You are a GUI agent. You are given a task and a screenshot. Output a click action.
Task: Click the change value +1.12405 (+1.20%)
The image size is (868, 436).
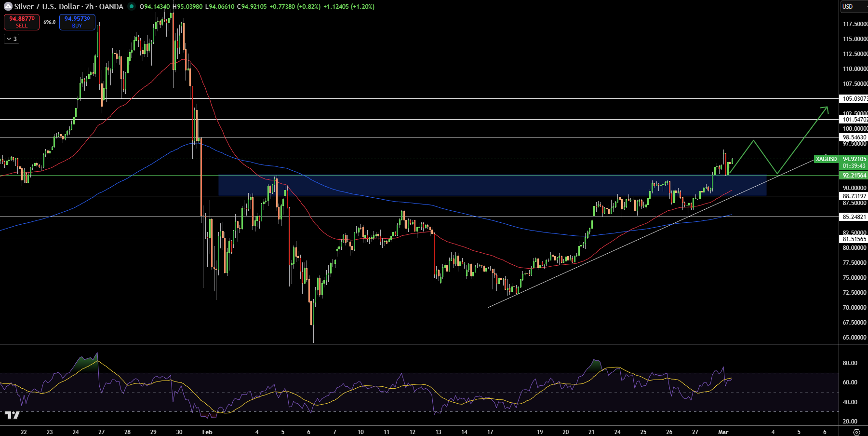348,7
